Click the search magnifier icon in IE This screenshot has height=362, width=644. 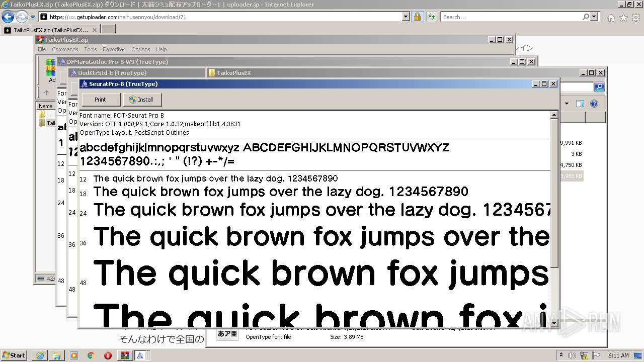[586, 17]
